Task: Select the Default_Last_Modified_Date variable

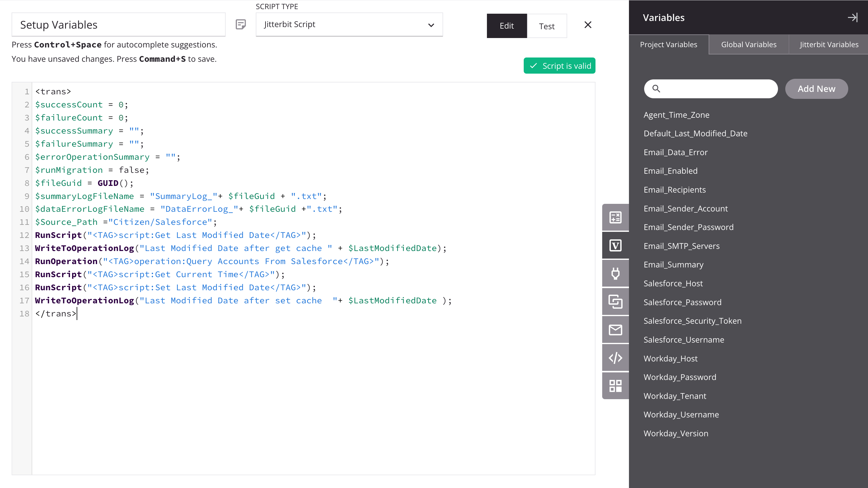Action: pos(696,133)
